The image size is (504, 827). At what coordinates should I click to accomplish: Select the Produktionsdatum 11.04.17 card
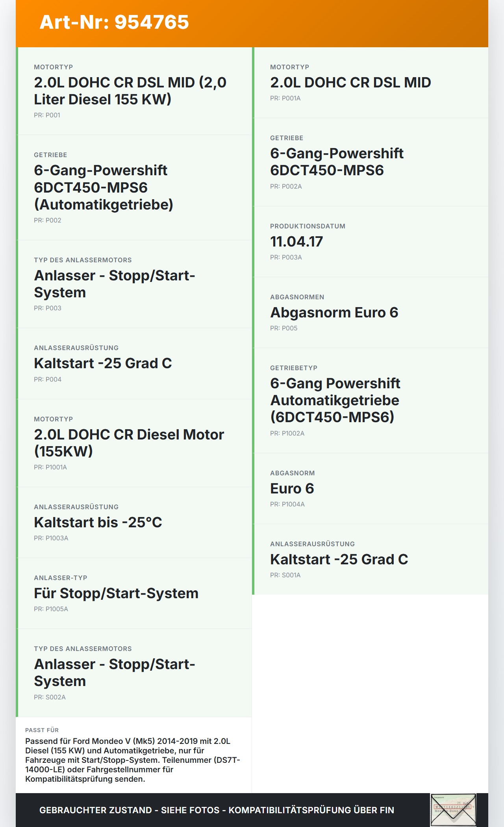[370, 241]
